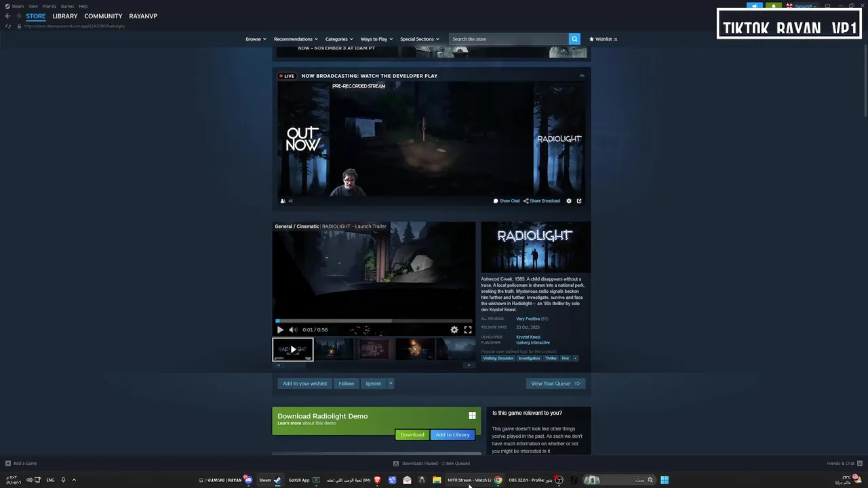Select the Investigation tag
Viewport: 868px width, 488px height.
click(x=529, y=358)
